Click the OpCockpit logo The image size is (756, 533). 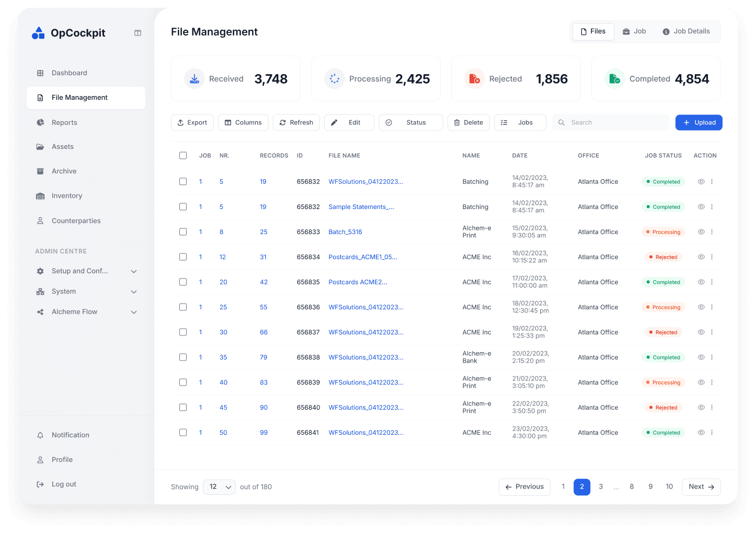tap(68, 32)
